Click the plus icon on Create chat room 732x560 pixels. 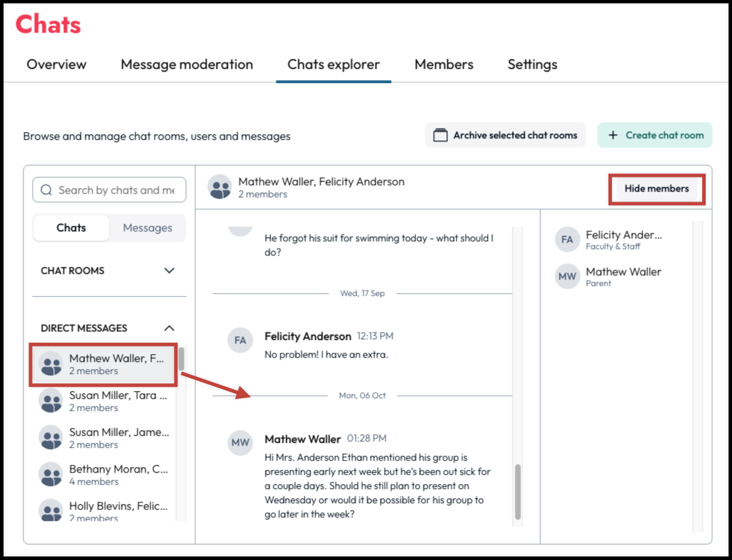tap(613, 136)
